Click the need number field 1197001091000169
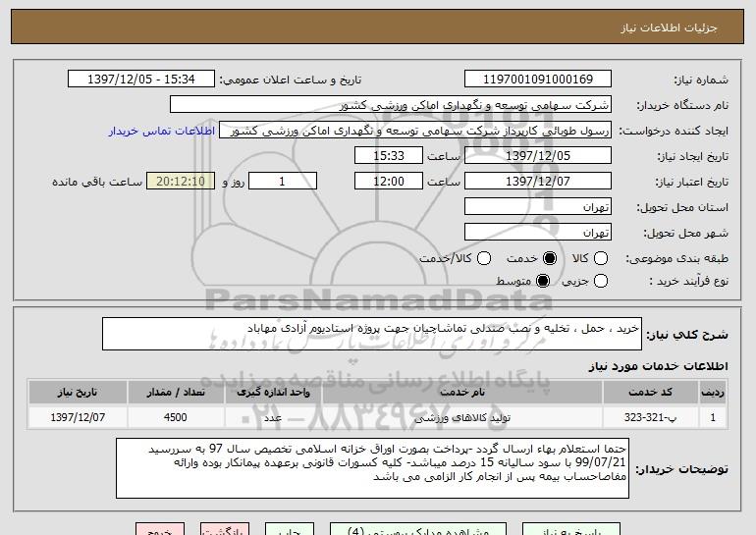 (538, 80)
